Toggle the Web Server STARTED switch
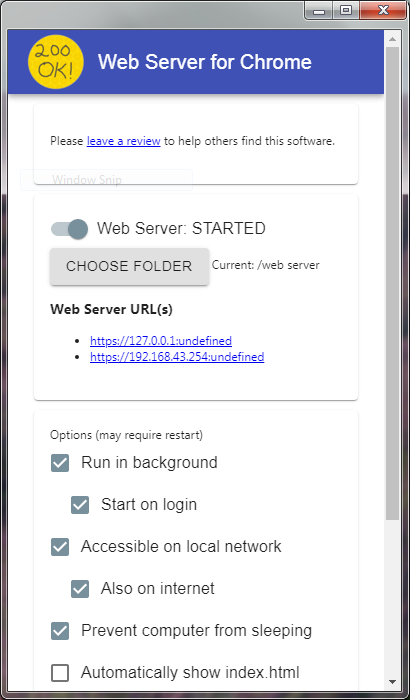This screenshot has height=700, width=410. (x=69, y=229)
